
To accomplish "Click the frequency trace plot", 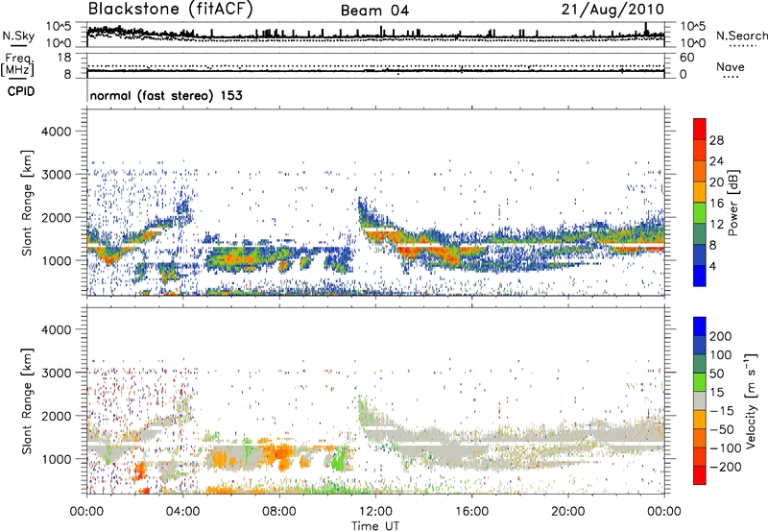I will click(375, 65).
